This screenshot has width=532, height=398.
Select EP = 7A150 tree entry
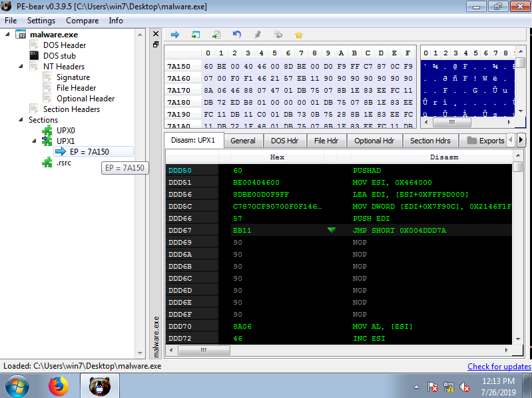(94, 151)
